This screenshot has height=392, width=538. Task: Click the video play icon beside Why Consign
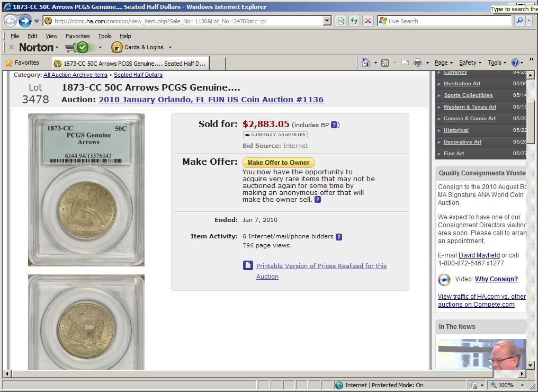click(x=444, y=279)
